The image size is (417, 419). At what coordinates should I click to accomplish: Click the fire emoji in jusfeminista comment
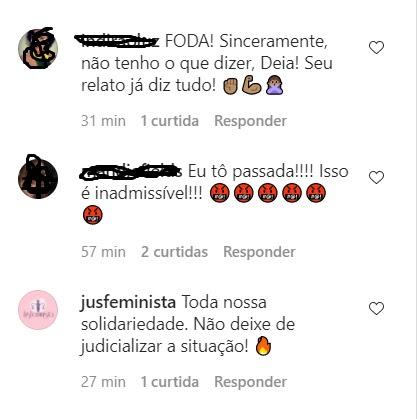tap(263, 346)
